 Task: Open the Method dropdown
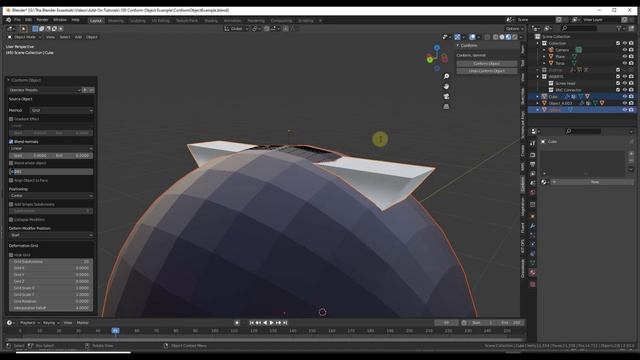point(62,111)
